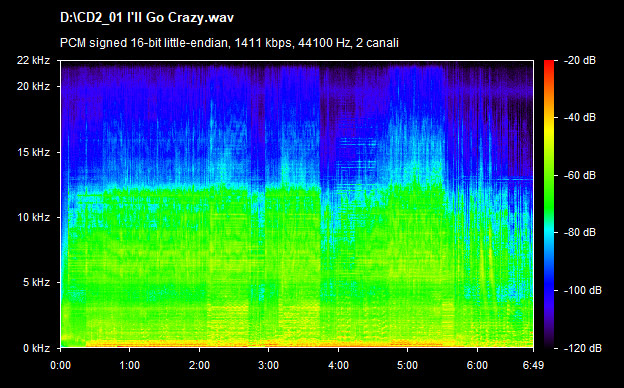The height and width of the screenshot is (388, 624).
Task: Click the dB color gradient legend bar
Action: click(x=549, y=204)
